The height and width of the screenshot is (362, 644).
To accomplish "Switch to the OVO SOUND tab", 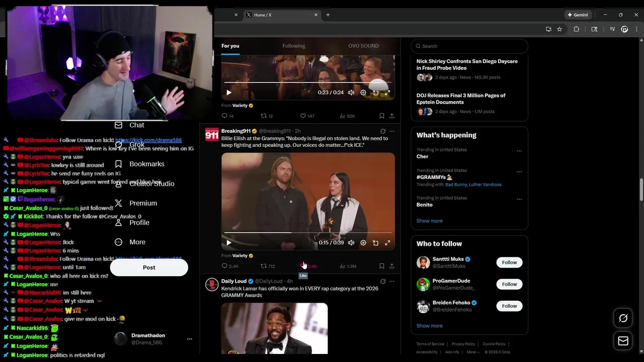I will coord(363,46).
